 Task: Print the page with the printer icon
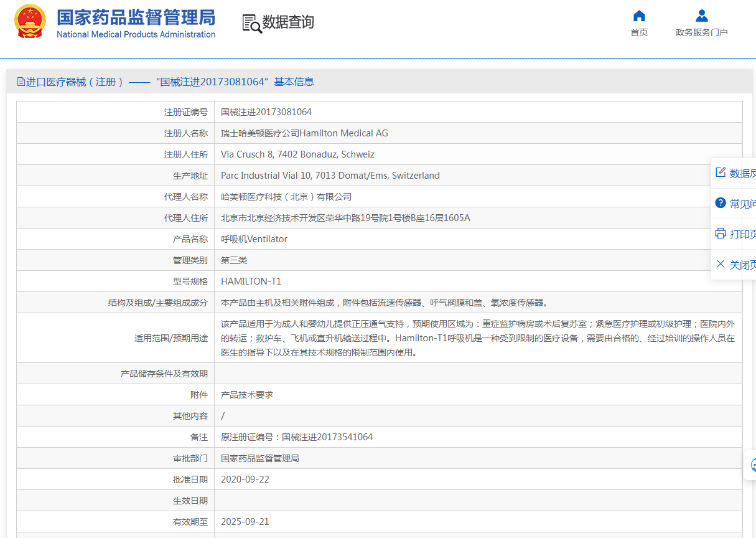tap(721, 234)
